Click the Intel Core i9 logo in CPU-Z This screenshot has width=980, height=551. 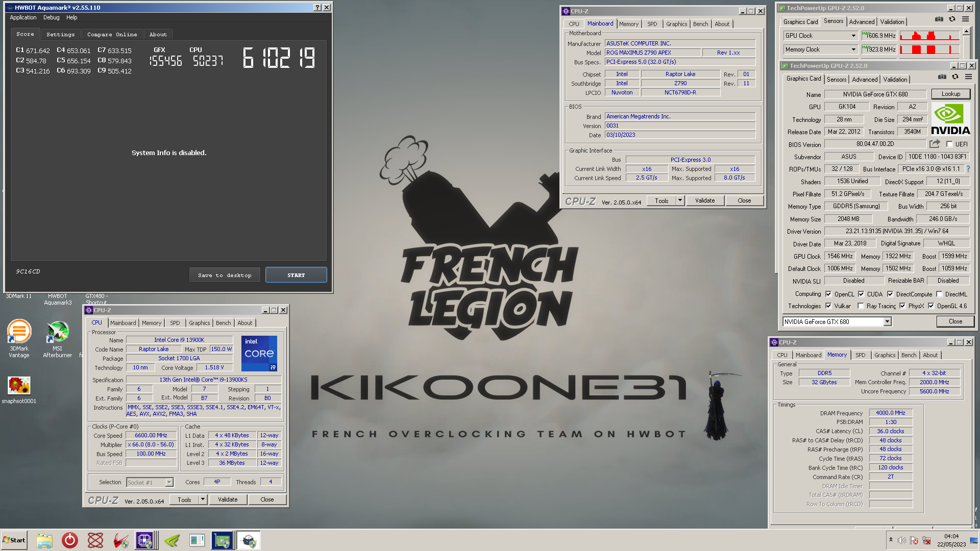point(259,353)
